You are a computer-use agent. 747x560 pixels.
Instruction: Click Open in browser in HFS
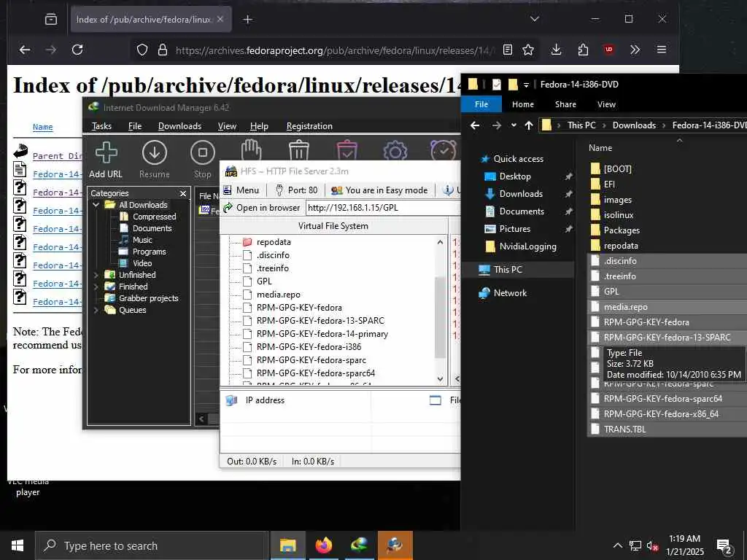tap(262, 208)
